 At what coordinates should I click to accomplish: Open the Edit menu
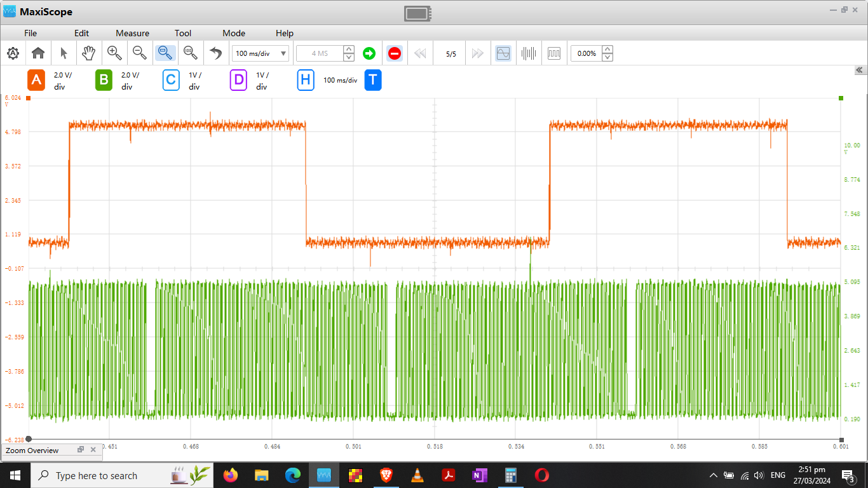pyautogui.click(x=81, y=33)
